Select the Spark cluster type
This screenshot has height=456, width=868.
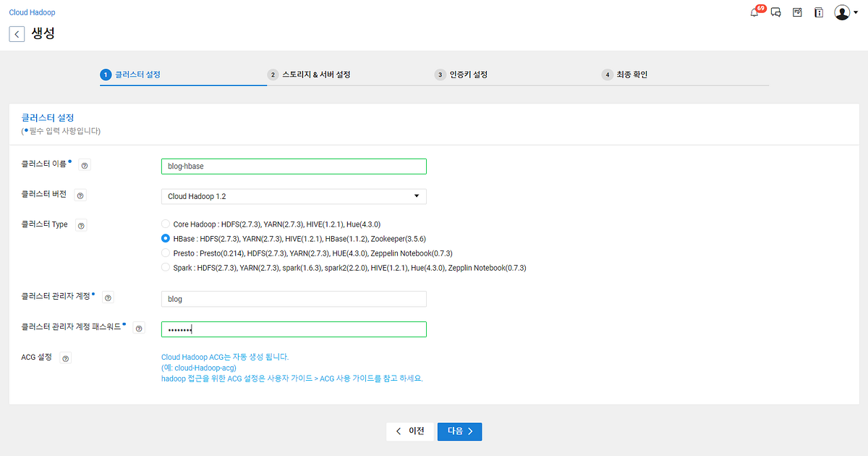pos(165,267)
